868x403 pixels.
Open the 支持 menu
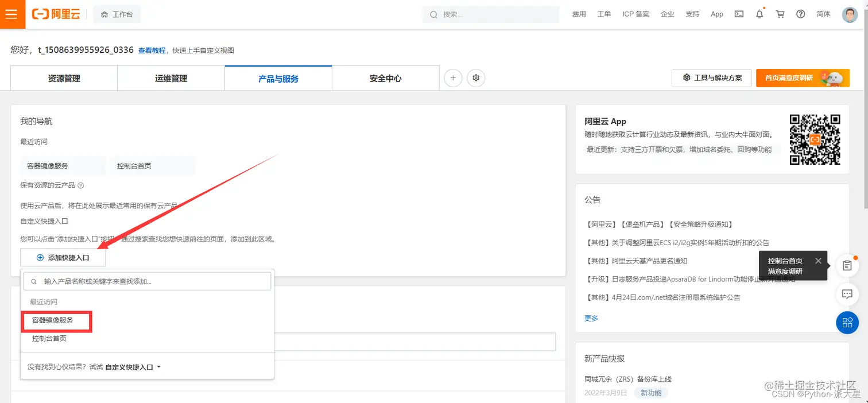(692, 14)
